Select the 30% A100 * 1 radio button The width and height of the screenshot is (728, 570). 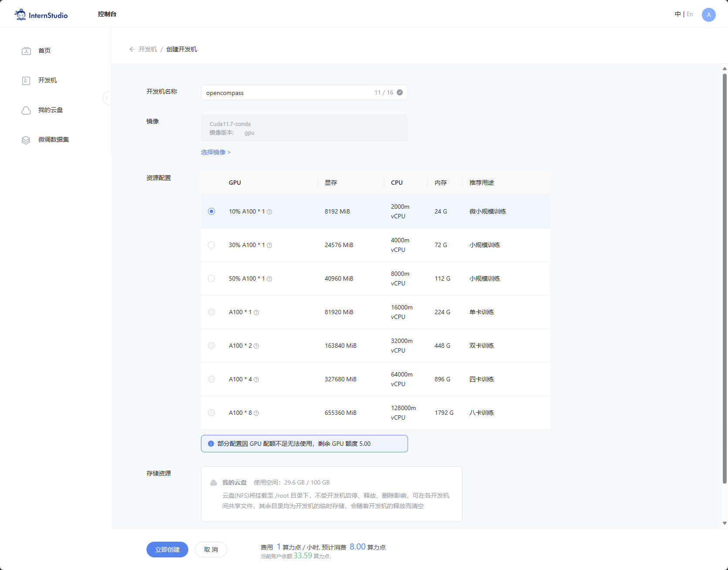(211, 245)
